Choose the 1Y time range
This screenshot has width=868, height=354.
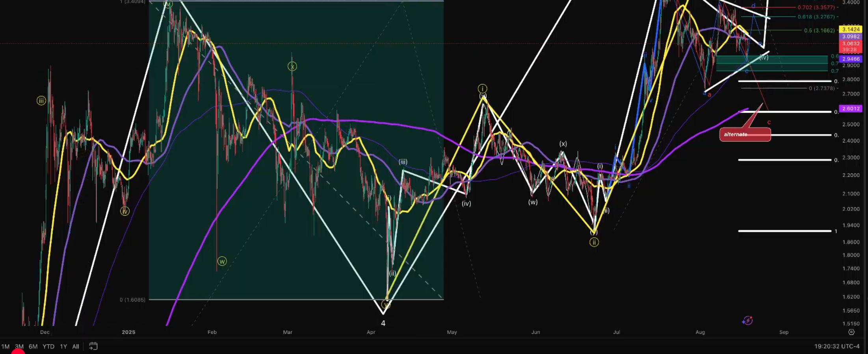tap(63, 347)
